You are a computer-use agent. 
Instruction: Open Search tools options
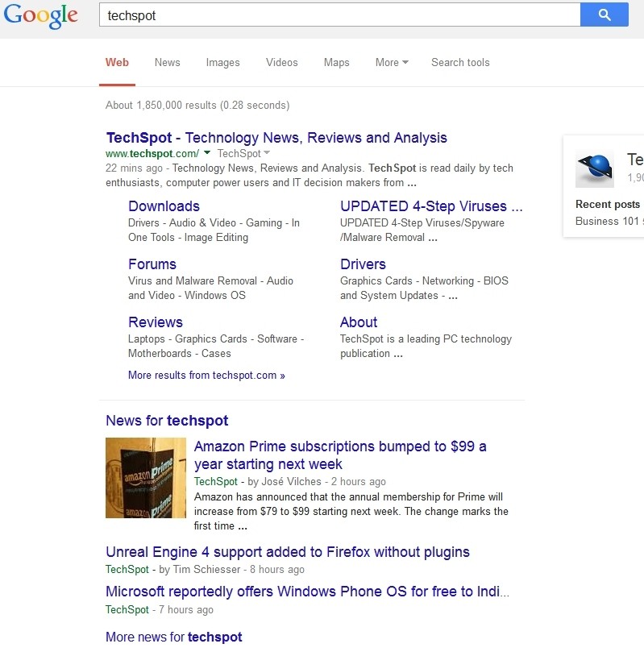tap(460, 63)
